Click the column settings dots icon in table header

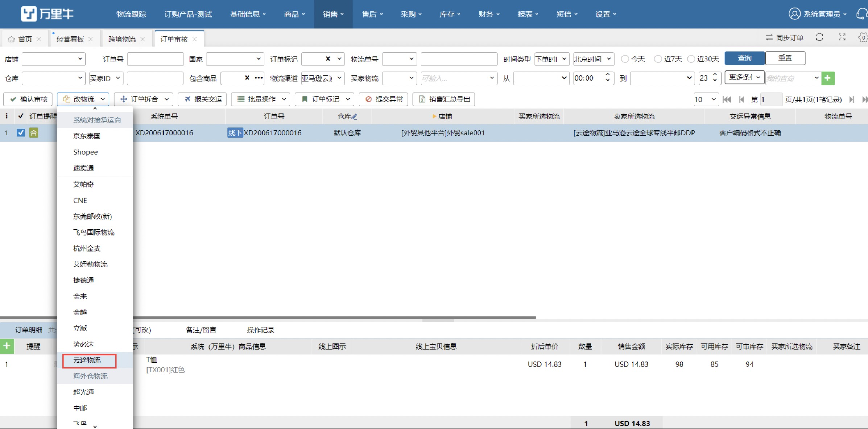[x=7, y=116]
